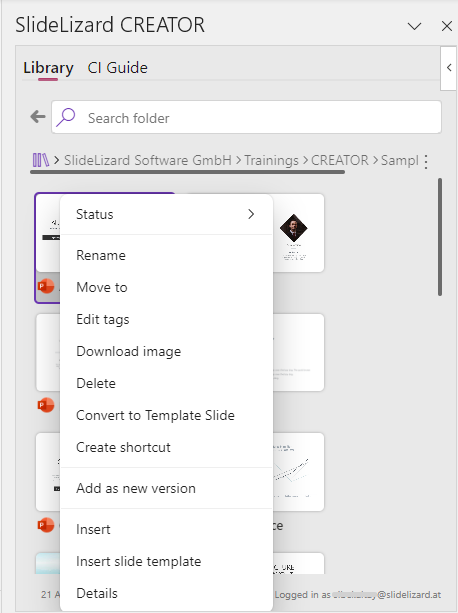Click into the Search folder field
Screen dimensions: 458x613
[247, 117]
